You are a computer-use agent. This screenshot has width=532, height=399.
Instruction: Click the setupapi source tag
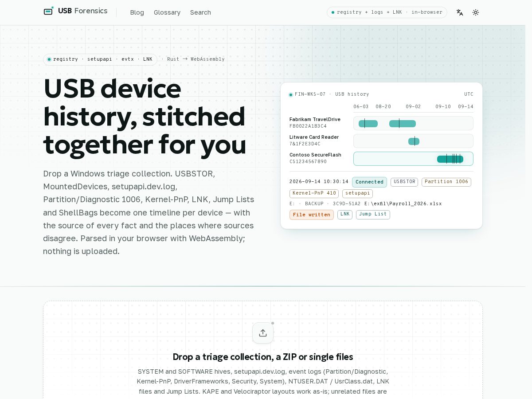(x=357, y=194)
